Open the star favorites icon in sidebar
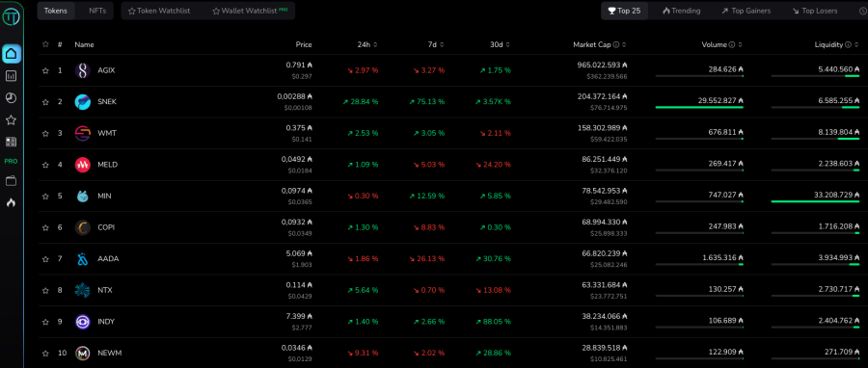868x368 pixels. (11, 119)
